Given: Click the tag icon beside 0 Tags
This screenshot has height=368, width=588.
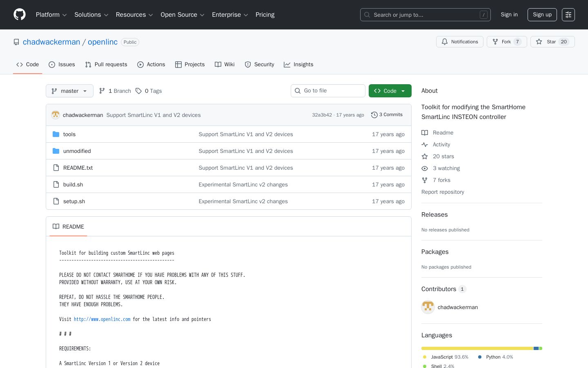Looking at the screenshot, I should [x=138, y=91].
